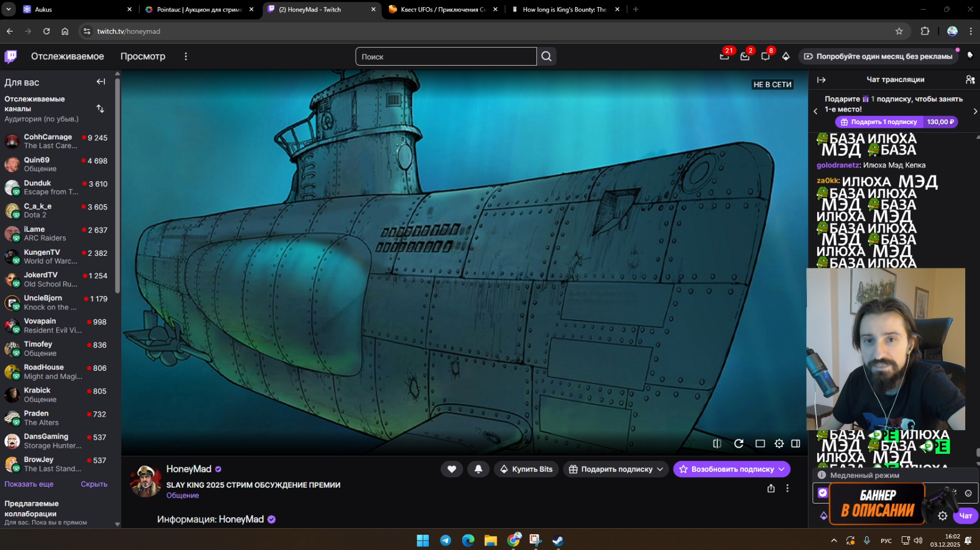Viewport: 980px width, 550px height.
Task: Open the Twitch home logo
Action: tap(11, 56)
